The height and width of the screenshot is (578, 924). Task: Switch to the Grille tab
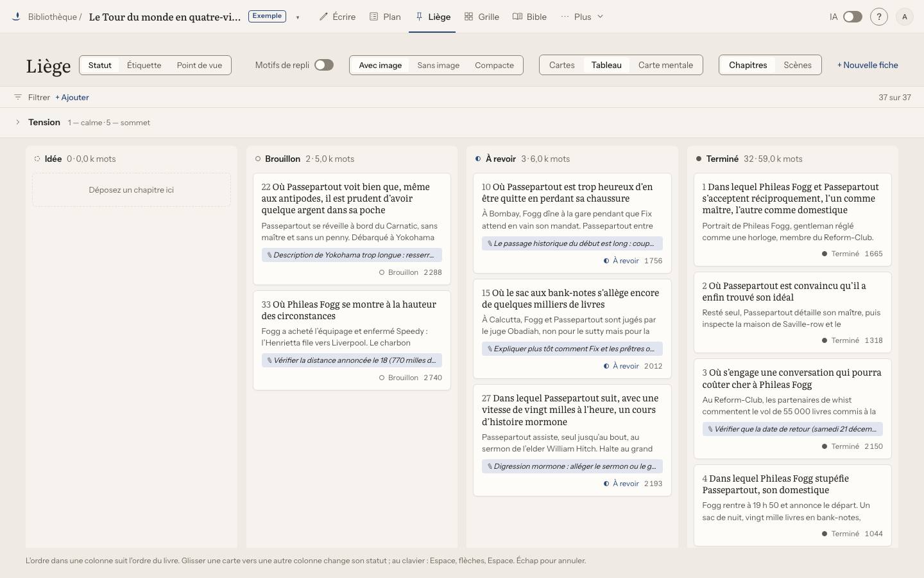click(x=482, y=17)
